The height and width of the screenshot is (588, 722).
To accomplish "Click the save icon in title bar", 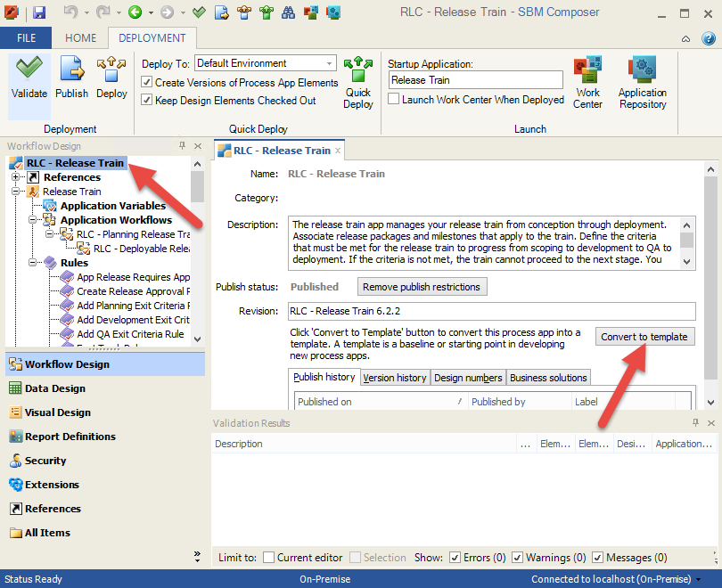I will pyautogui.click(x=39, y=12).
